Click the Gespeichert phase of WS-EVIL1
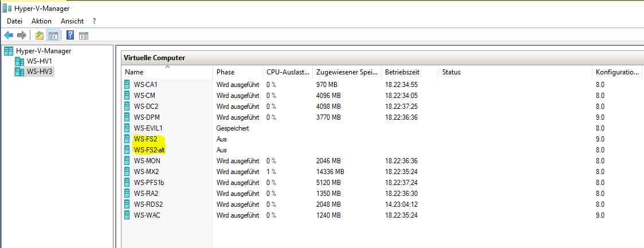644x248 pixels. pyautogui.click(x=233, y=128)
